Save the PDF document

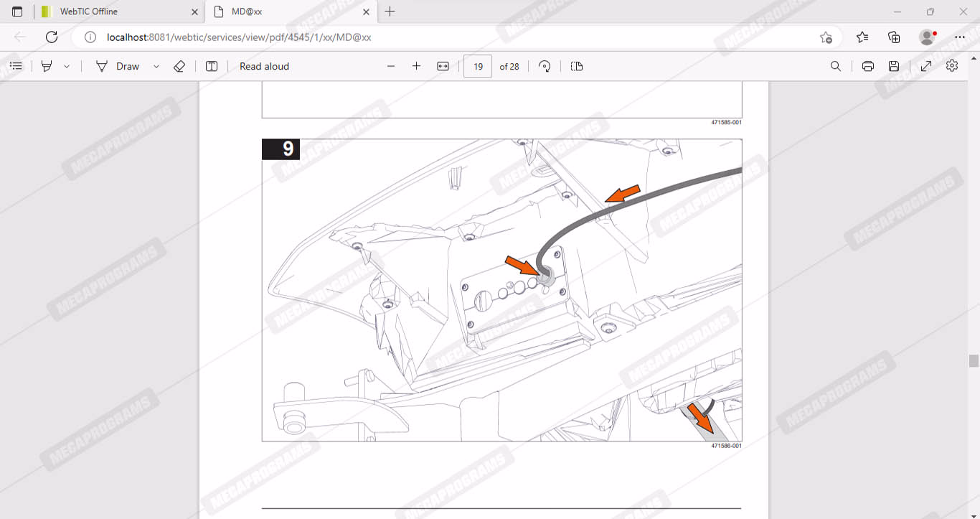click(x=894, y=66)
